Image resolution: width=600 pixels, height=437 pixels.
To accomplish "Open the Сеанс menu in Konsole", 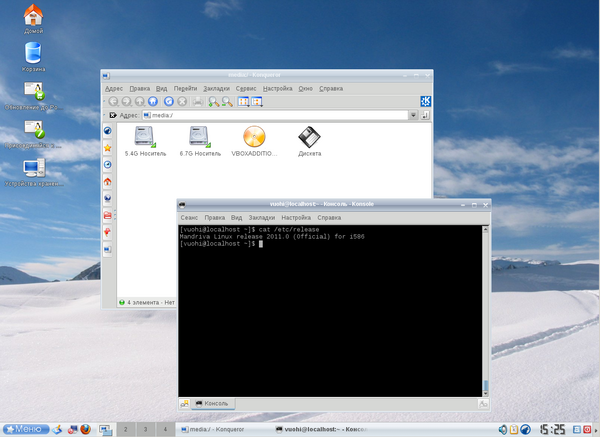I will 190,217.
